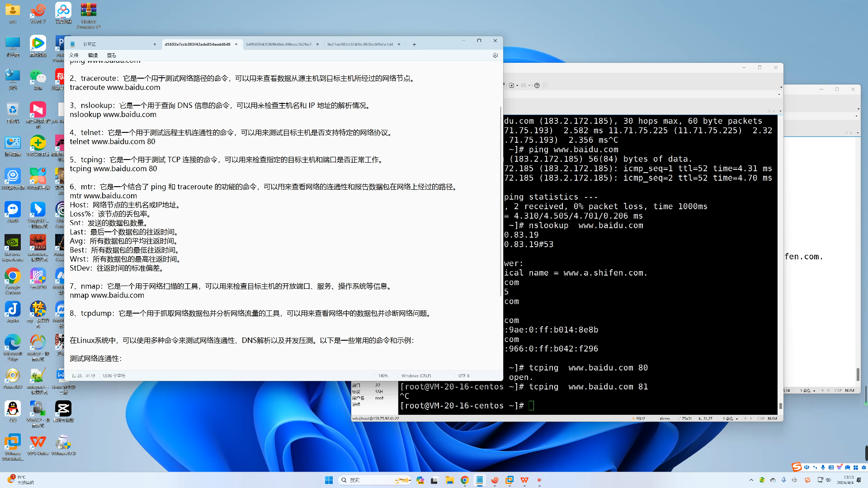Open the Toplin desktop shortcut
The height and width of the screenshot is (488, 868).
[x=13, y=311]
